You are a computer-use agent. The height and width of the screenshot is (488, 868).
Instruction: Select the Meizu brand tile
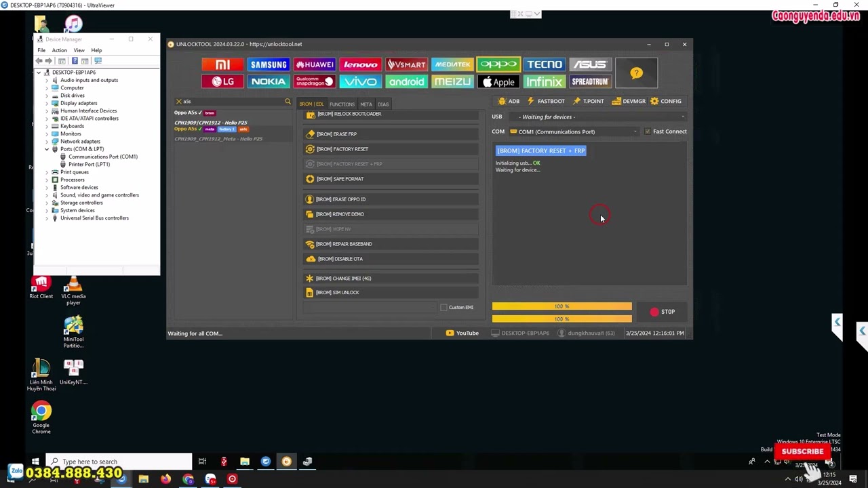coord(452,81)
